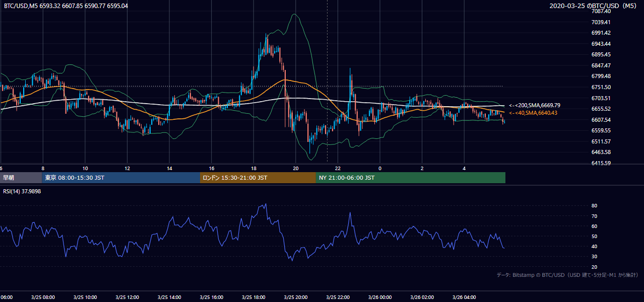Click price axis value 6847.47
Screen dimensions: 644x302
(601, 65)
